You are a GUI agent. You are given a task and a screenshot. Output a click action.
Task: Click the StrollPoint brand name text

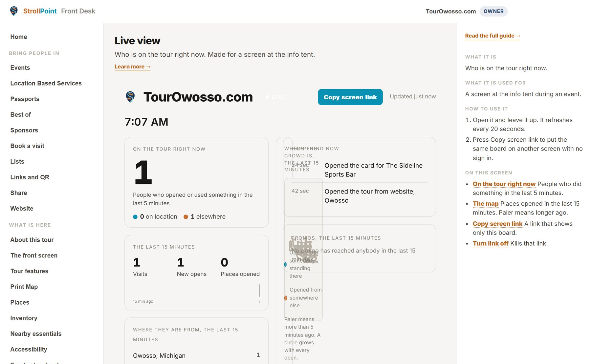tap(40, 11)
